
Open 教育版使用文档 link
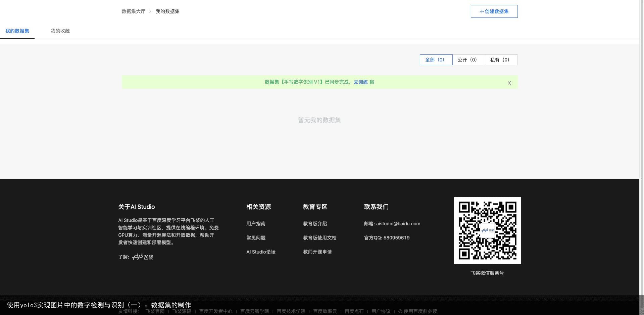tap(319, 238)
